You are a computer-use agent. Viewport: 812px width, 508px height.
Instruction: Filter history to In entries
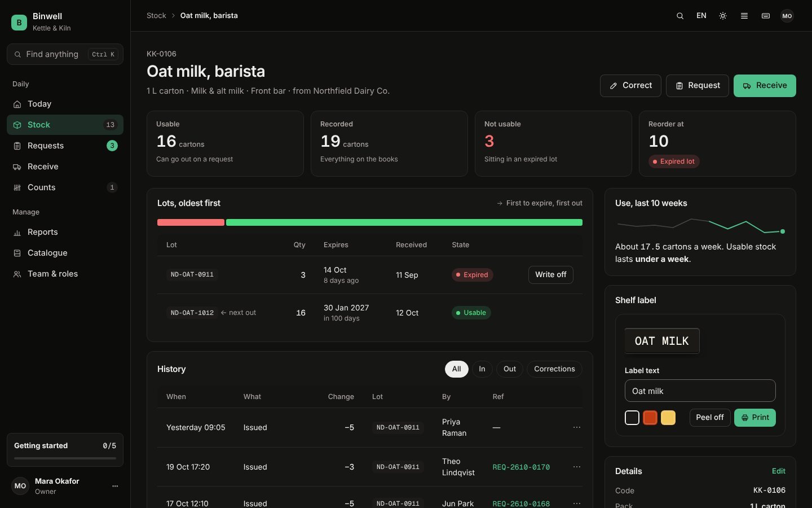482,369
